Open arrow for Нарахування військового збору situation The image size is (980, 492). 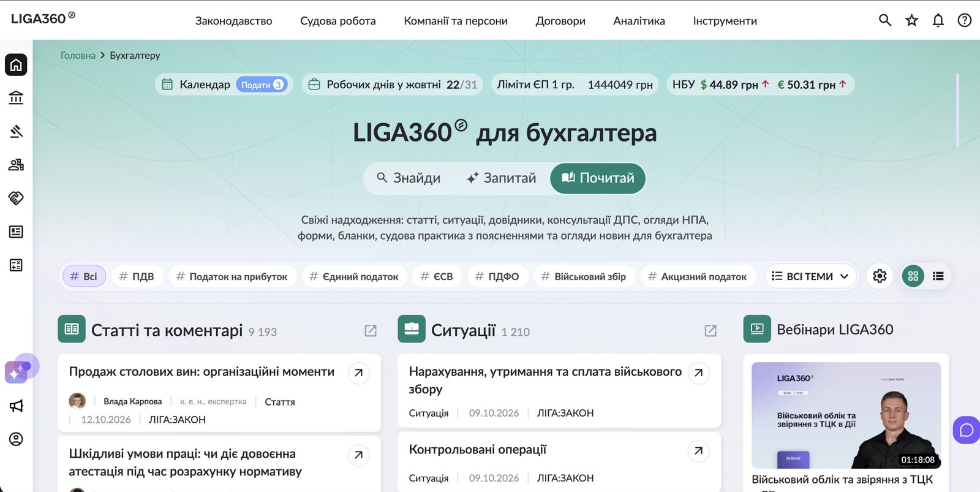pyautogui.click(x=699, y=373)
